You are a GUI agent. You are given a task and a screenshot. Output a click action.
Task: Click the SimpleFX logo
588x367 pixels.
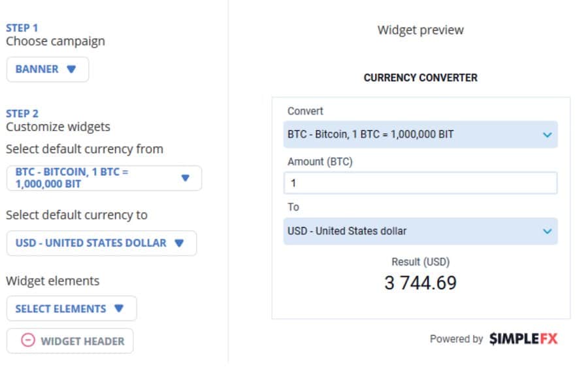(523, 339)
